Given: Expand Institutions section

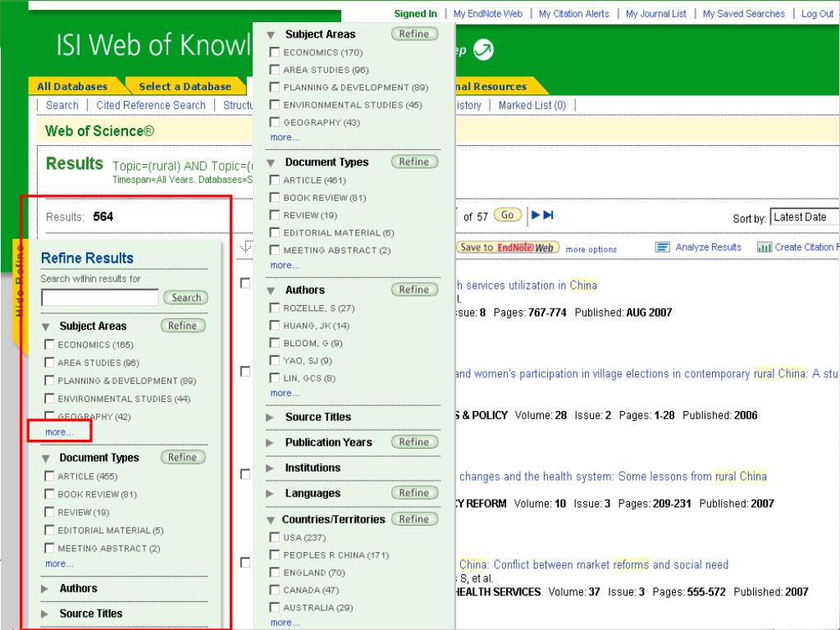Looking at the screenshot, I should point(270,468).
